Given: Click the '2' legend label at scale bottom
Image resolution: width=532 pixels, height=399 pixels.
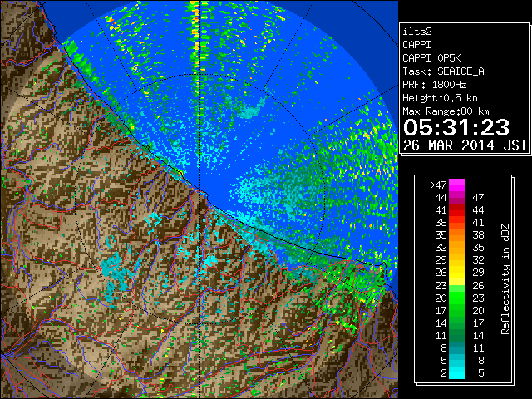Looking at the screenshot, I should click(x=444, y=373).
